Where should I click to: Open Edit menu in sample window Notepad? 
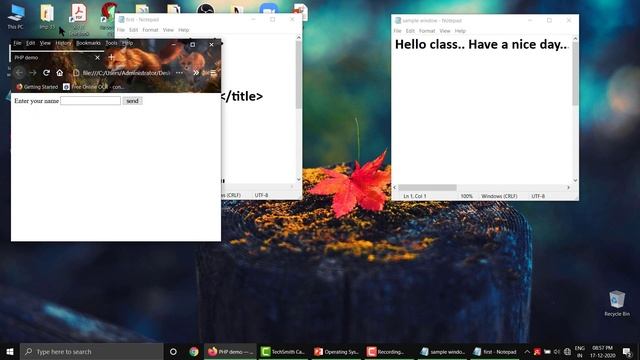tap(410, 31)
